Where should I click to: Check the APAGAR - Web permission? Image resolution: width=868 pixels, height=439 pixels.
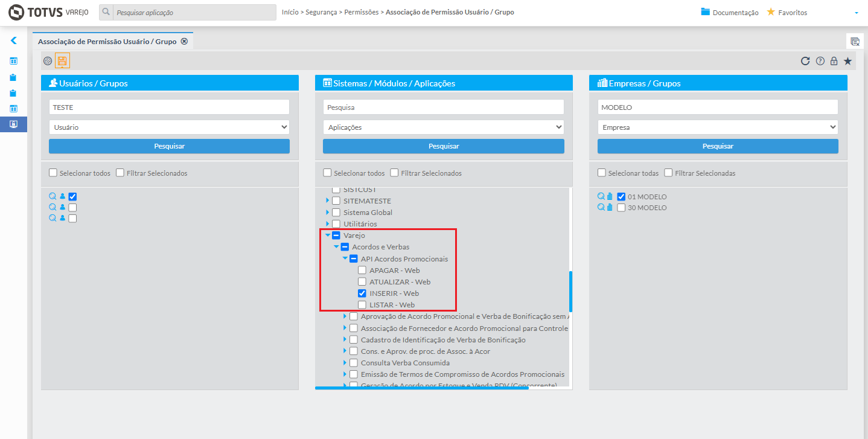pos(362,270)
